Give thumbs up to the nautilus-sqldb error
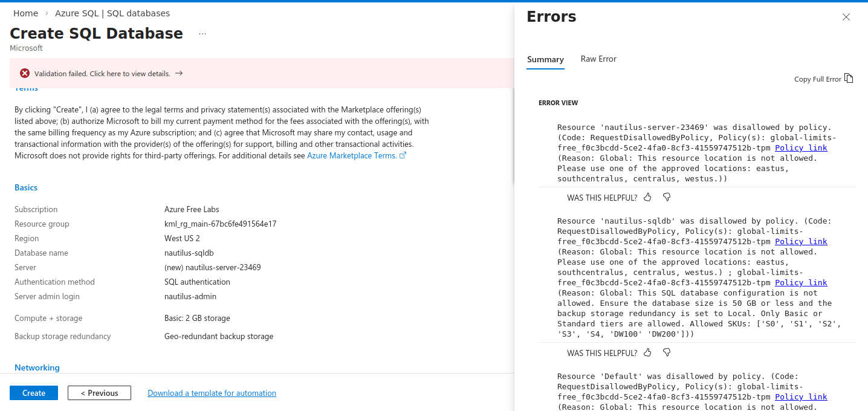 pyautogui.click(x=647, y=352)
